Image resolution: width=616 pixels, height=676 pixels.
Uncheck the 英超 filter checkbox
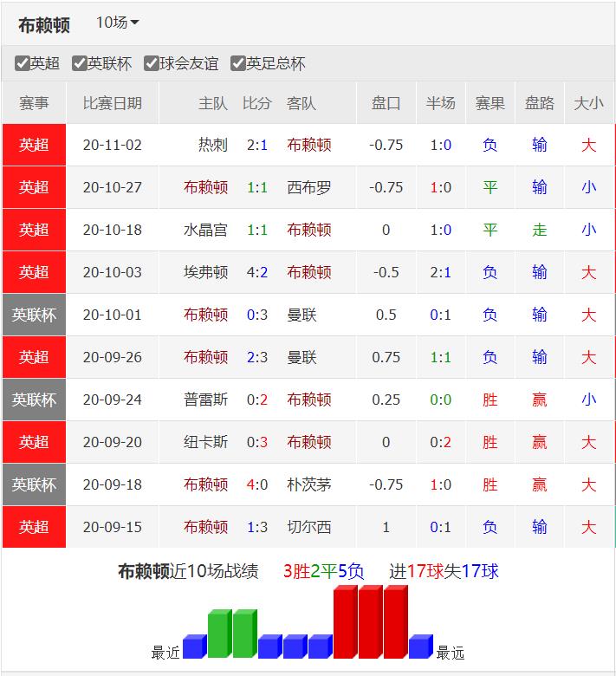[23, 63]
